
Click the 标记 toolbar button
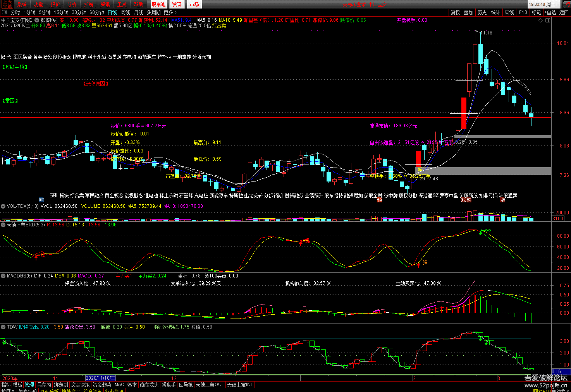[x=537, y=12]
